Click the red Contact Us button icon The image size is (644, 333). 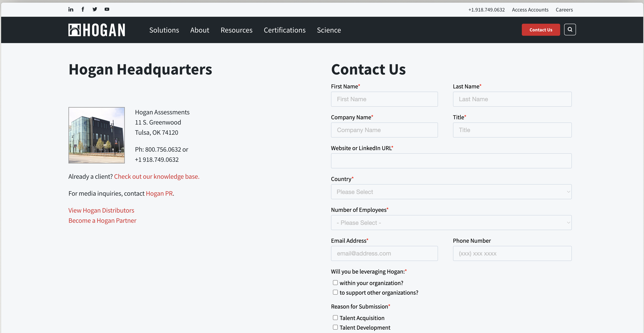(541, 29)
